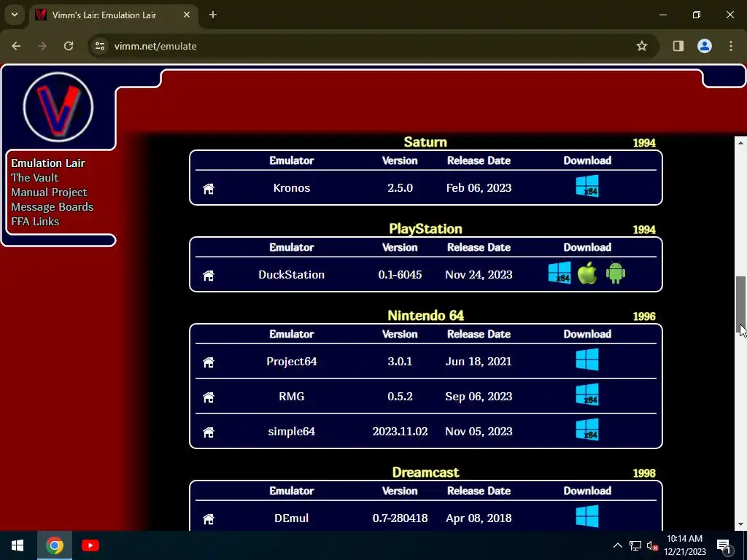The image size is (747, 560).
Task: Click the 1998 year label
Action: pos(643,473)
